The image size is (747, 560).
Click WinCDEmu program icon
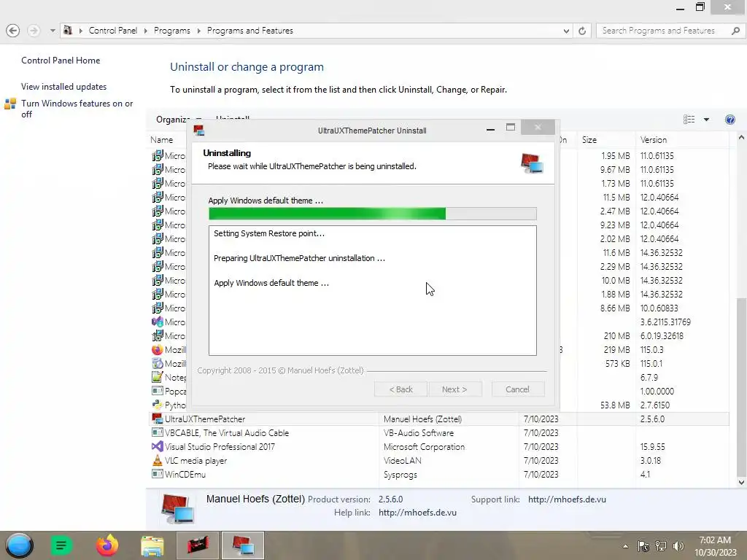click(158, 474)
